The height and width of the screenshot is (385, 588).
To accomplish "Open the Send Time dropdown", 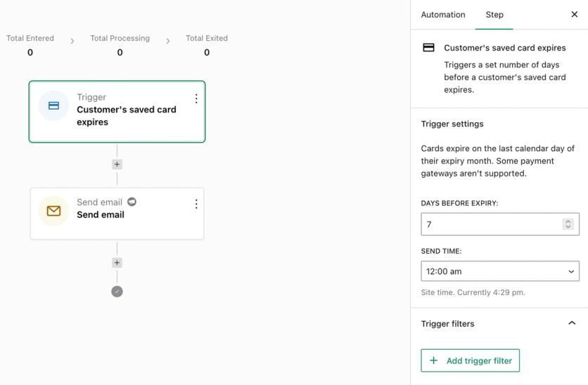I will click(x=500, y=271).
